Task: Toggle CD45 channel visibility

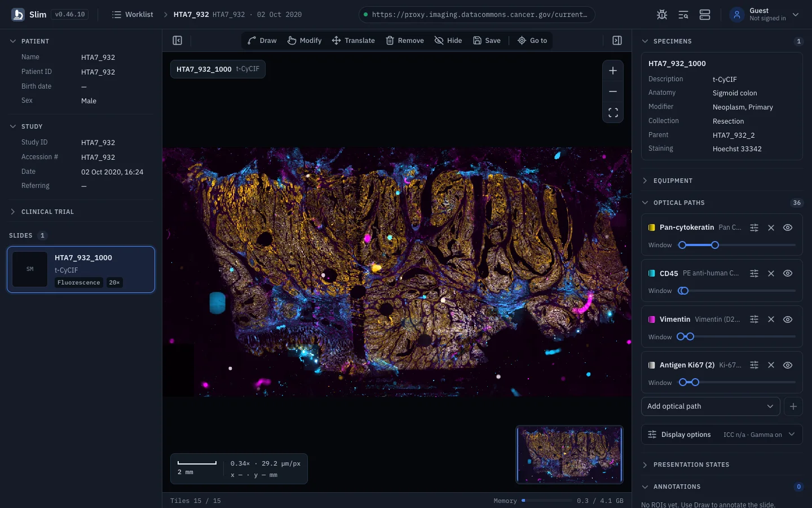Action: tap(788, 273)
